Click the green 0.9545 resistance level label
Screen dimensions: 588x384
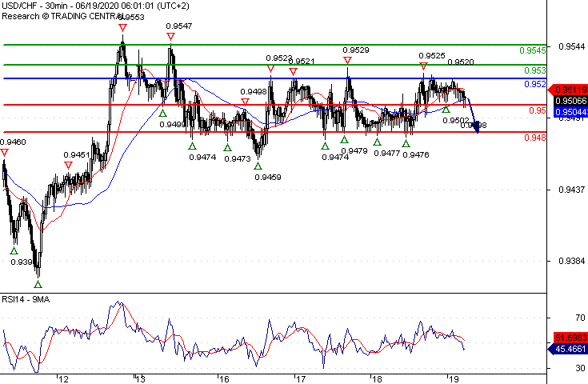533,50
